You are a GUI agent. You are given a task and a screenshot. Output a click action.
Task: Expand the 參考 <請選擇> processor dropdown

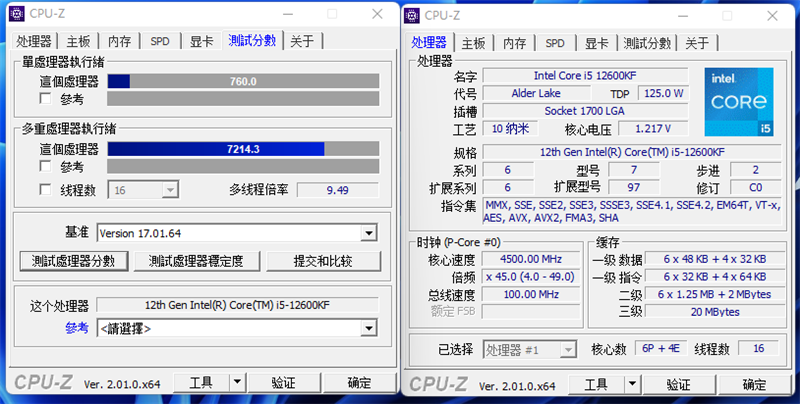237,328
